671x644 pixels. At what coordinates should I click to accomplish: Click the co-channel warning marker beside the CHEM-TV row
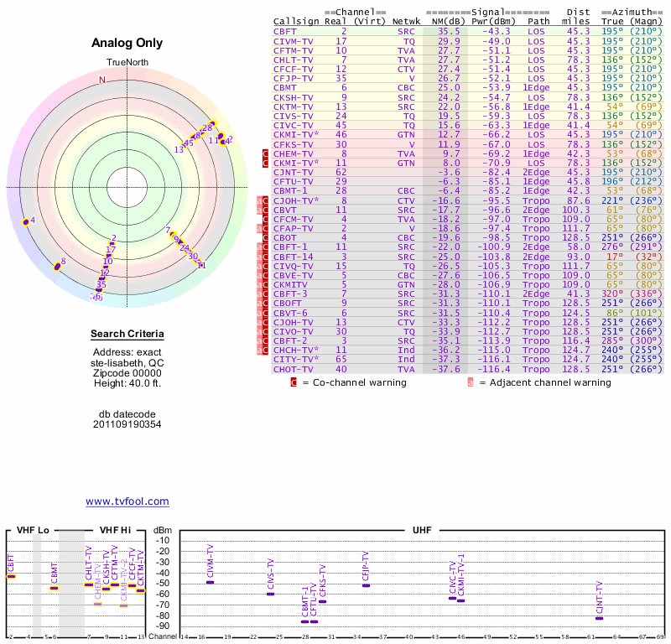pyautogui.click(x=266, y=154)
